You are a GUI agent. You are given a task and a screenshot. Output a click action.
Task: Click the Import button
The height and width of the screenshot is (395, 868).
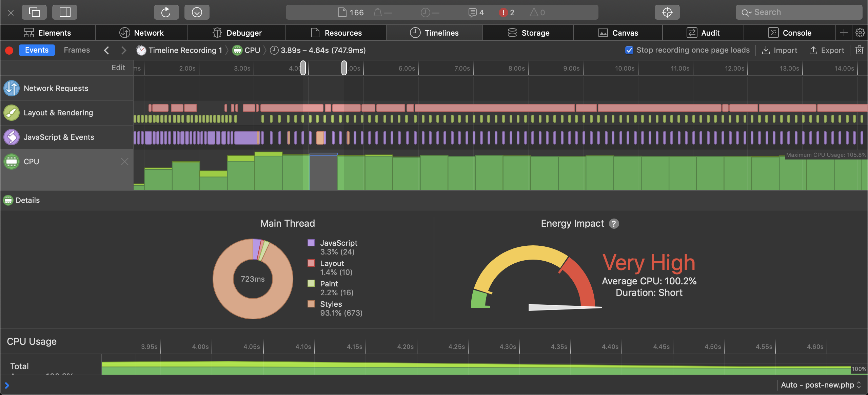[x=780, y=50]
